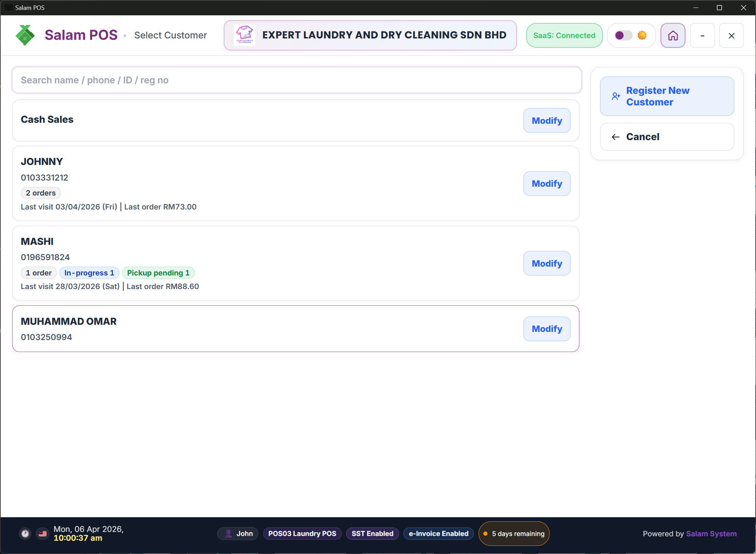
Task: Close the Salam POS window from title bar
Action: (x=743, y=7)
